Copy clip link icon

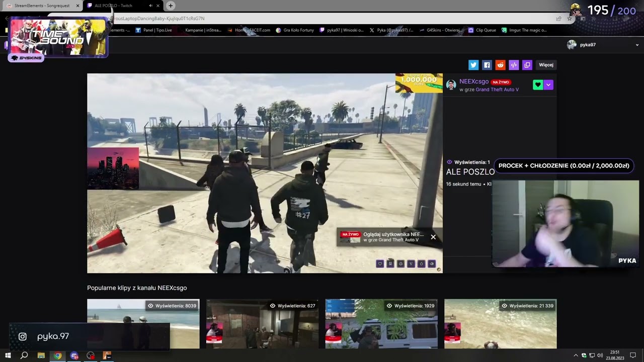click(x=527, y=65)
